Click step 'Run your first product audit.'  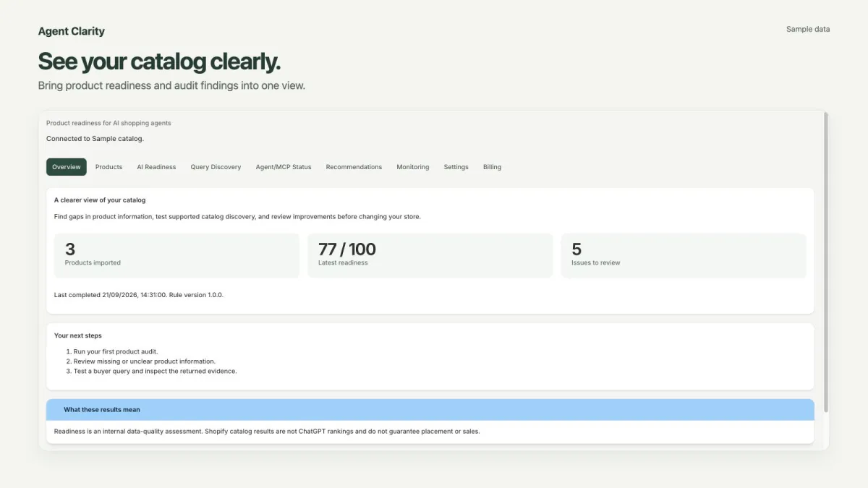[116, 351]
